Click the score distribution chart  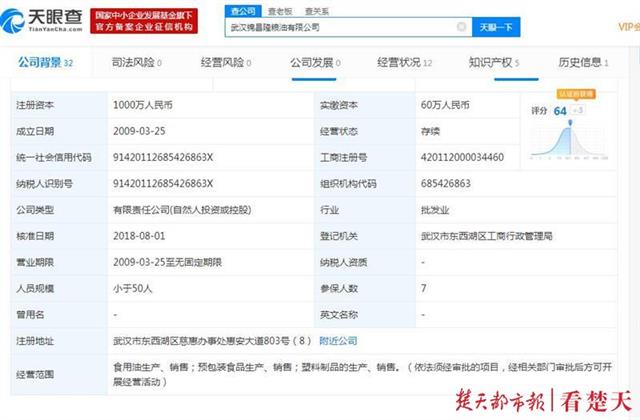tap(569, 141)
